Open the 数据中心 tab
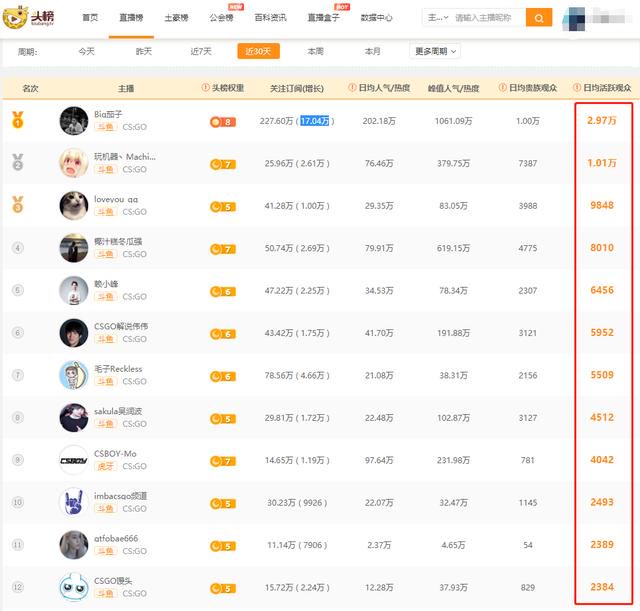This screenshot has width=640, height=611. pyautogui.click(x=376, y=18)
